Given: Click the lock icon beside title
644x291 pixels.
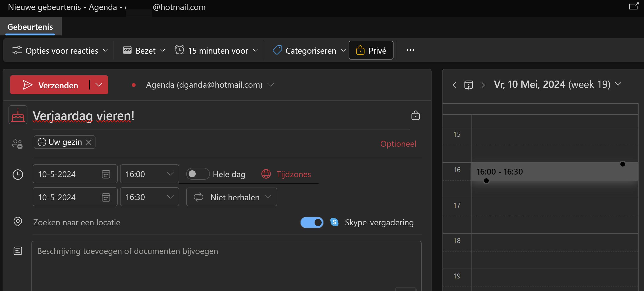Looking at the screenshot, I should [x=415, y=116].
